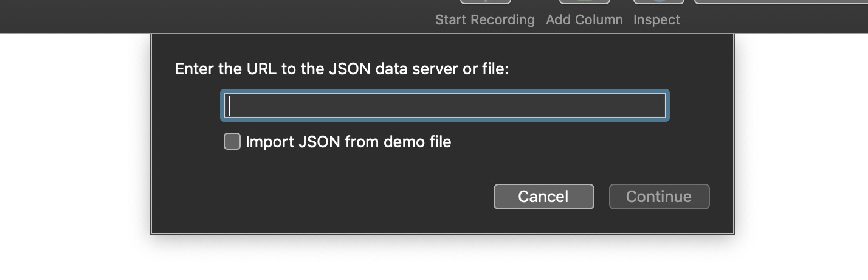Click the "Add Column" toolbar label

tap(584, 20)
